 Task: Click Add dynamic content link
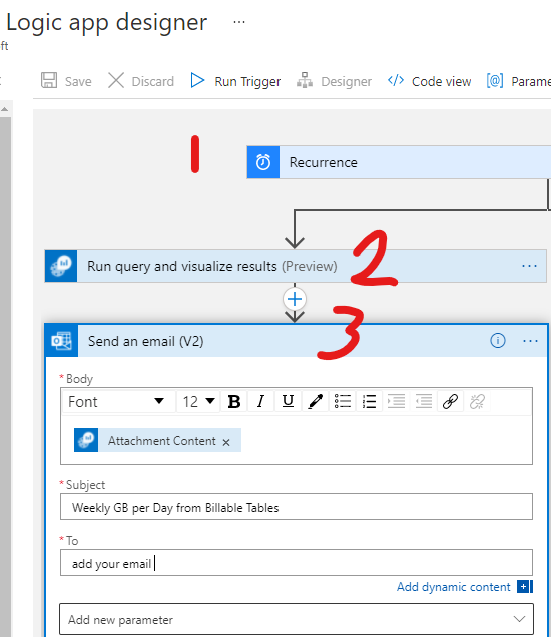[x=453, y=587]
